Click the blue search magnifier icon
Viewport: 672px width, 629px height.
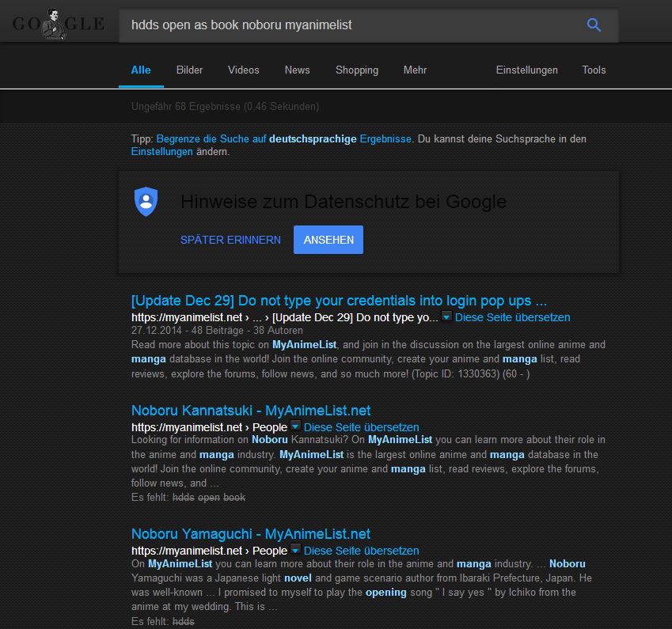pyautogui.click(x=594, y=25)
